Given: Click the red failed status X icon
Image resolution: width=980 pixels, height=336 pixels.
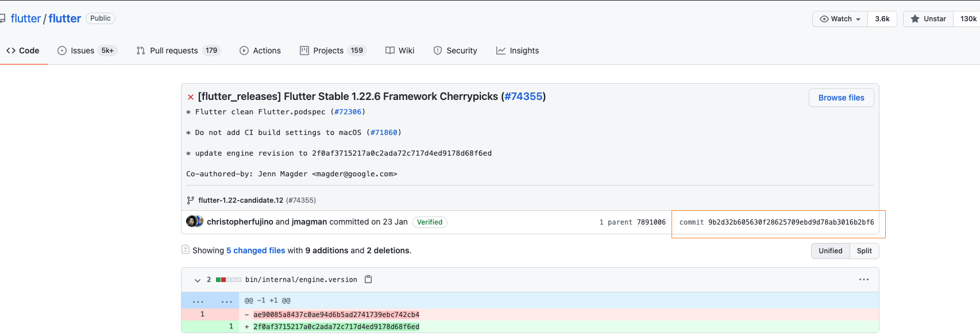Looking at the screenshot, I should tap(191, 97).
